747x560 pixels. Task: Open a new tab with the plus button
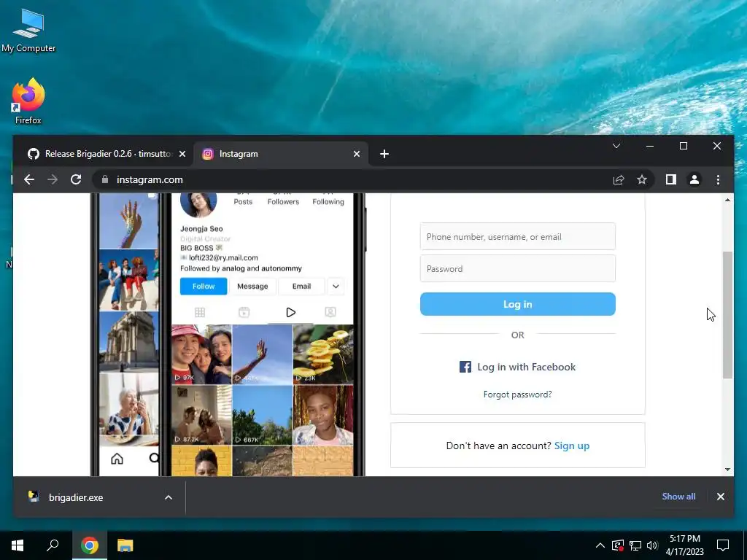click(384, 154)
